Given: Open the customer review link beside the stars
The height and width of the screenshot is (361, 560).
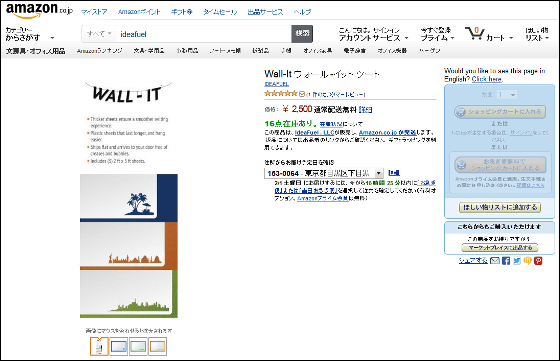Looking at the screenshot, I should click(x=336, y=94).
